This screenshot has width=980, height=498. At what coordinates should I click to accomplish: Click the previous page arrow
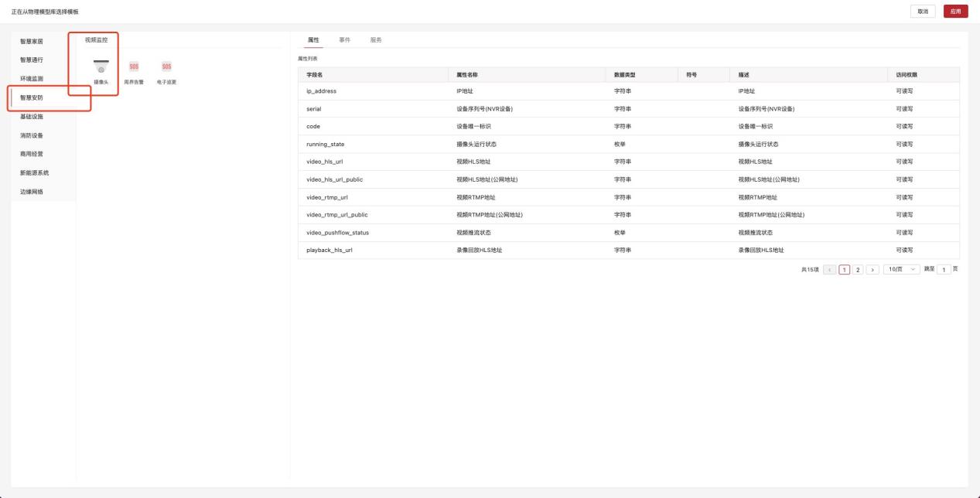click(x=830, y=269)
